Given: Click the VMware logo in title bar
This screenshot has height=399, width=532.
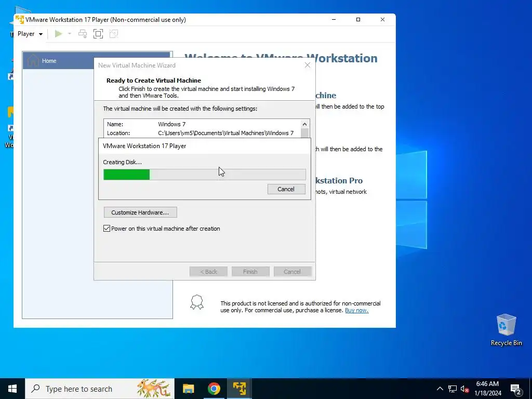Looking at the screenshot, I should [x=20, y=20].
